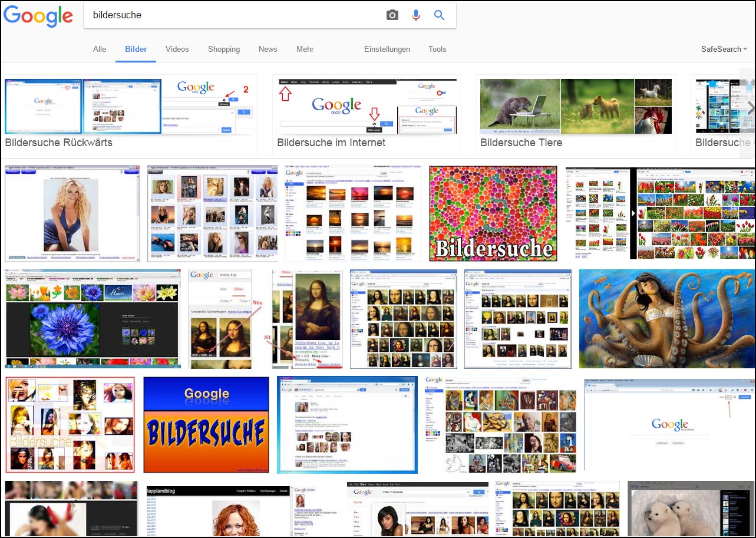Open the Mehr menu
756x538 pixels.
coord(305,49)
